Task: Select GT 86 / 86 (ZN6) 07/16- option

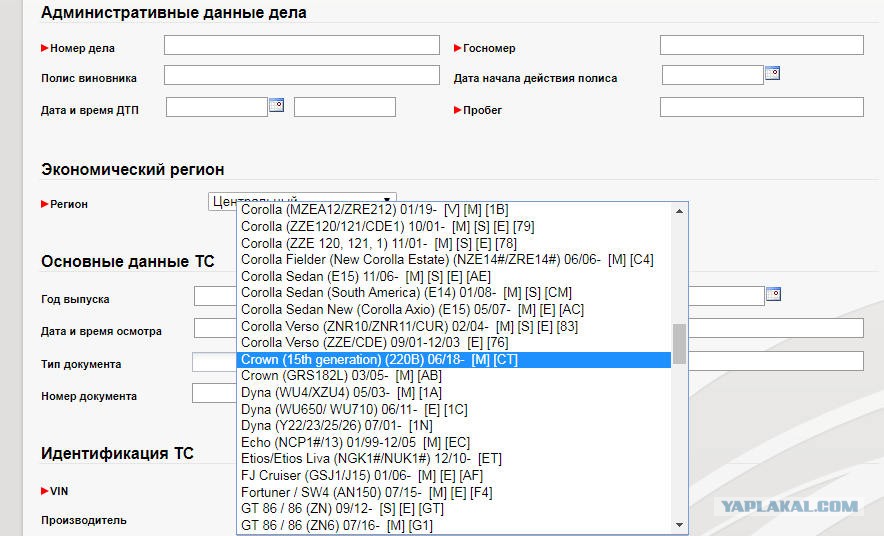Action: (x=454, y=526)
